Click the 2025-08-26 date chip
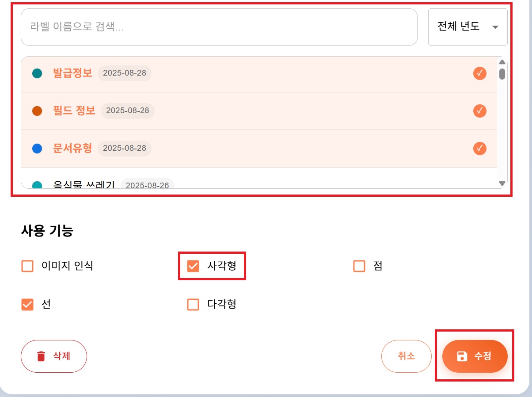 click(x=148, y=184)
